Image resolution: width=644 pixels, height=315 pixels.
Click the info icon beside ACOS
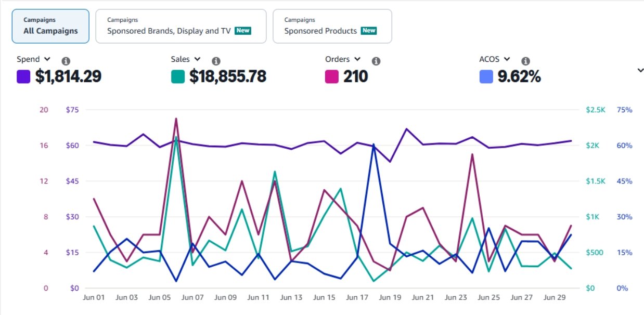525,61
